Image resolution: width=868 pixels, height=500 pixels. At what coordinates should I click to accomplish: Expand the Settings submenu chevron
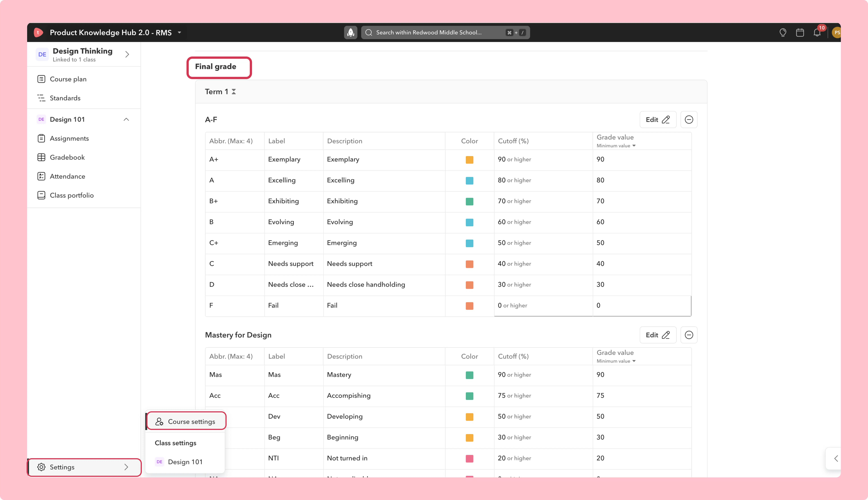click(x=126, y=467)
